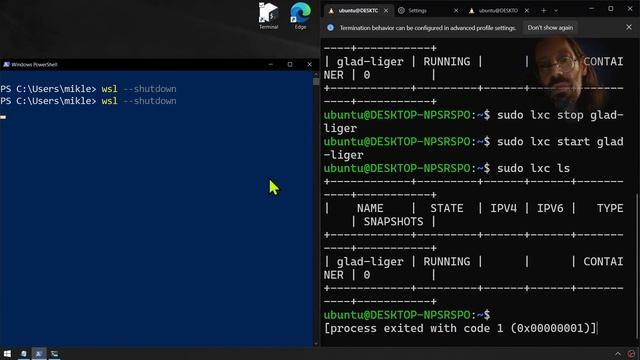Click the gear icon on the Settings tab
Screen dimensions: 640x360
click(401, 11)
